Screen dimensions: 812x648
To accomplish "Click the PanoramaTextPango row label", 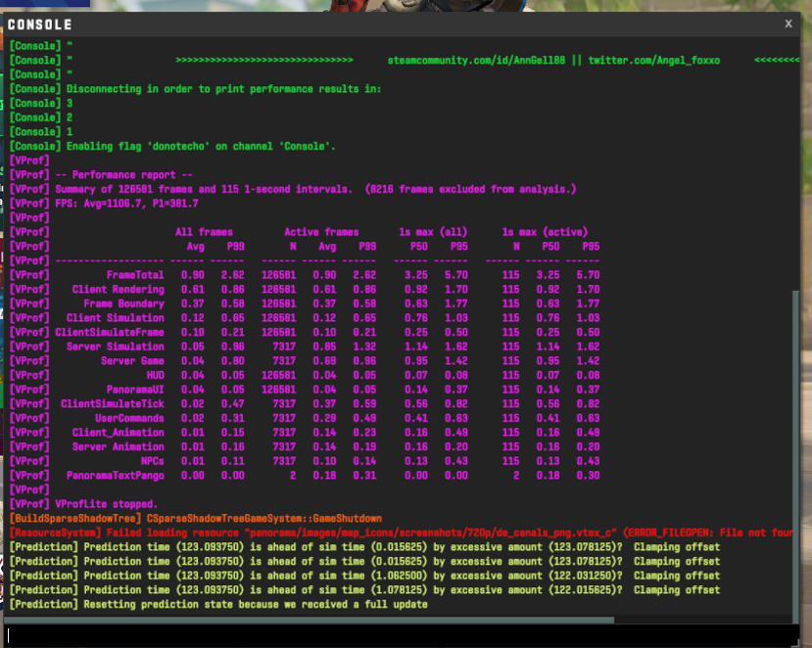I will coord(115,476).
